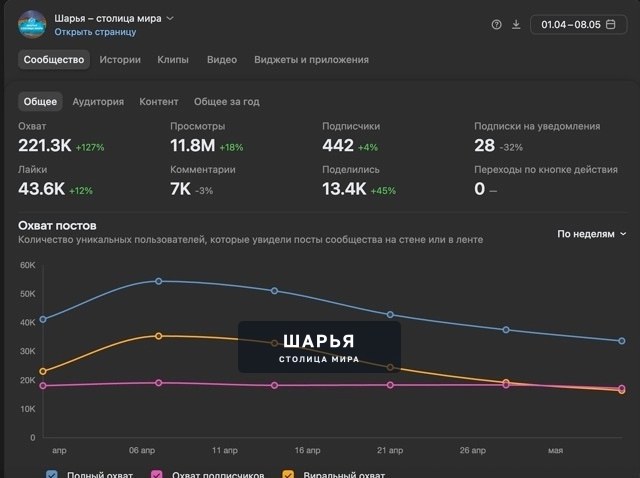
Task: Click the Открыть страницу link
Action: (95, 32)
